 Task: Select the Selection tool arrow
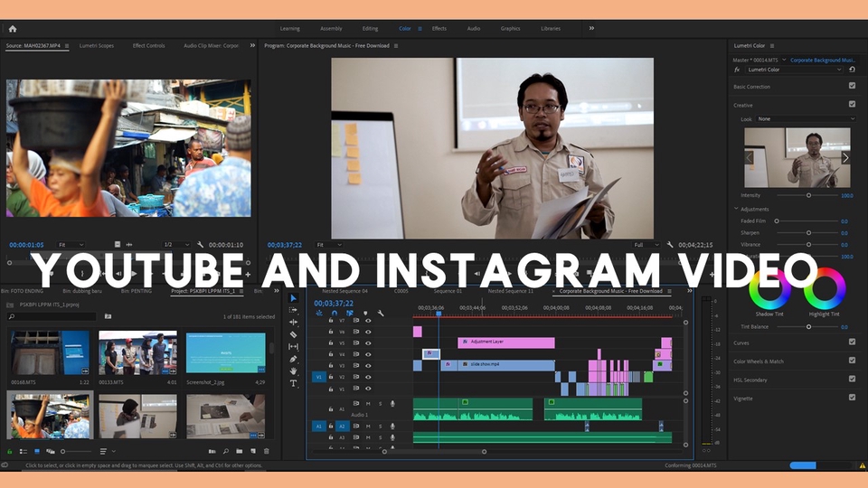(293, 298)
